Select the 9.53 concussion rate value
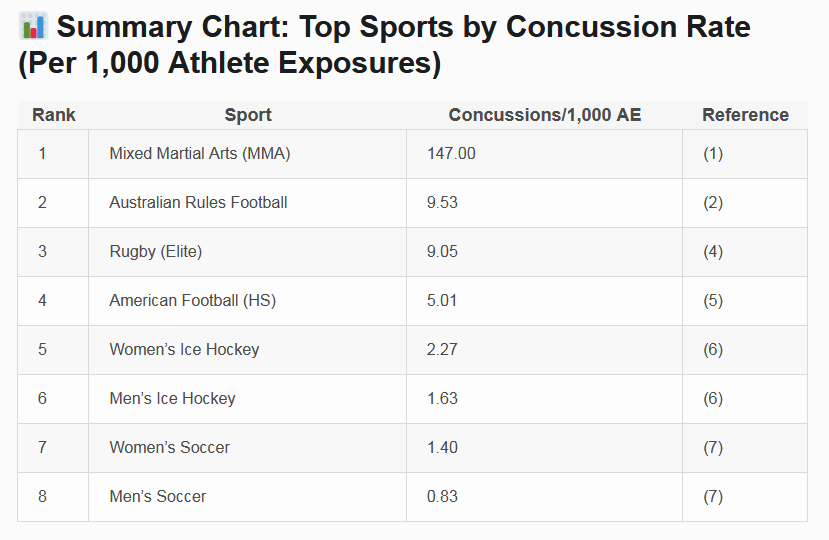The image size is (829, 540). click(x=442, y=203)
